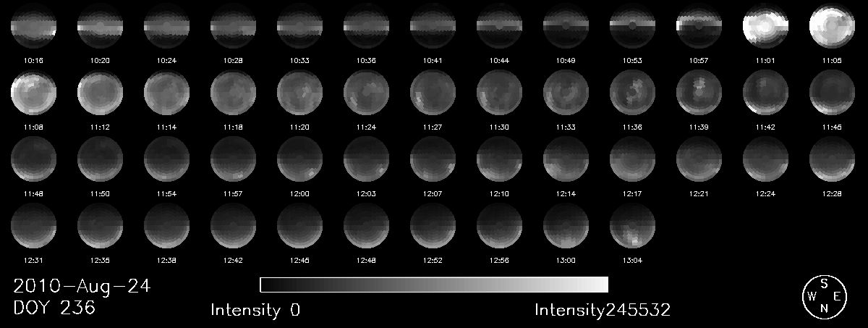Open the 11:24 disk image

pyautogui.click(x=367, y=93)
